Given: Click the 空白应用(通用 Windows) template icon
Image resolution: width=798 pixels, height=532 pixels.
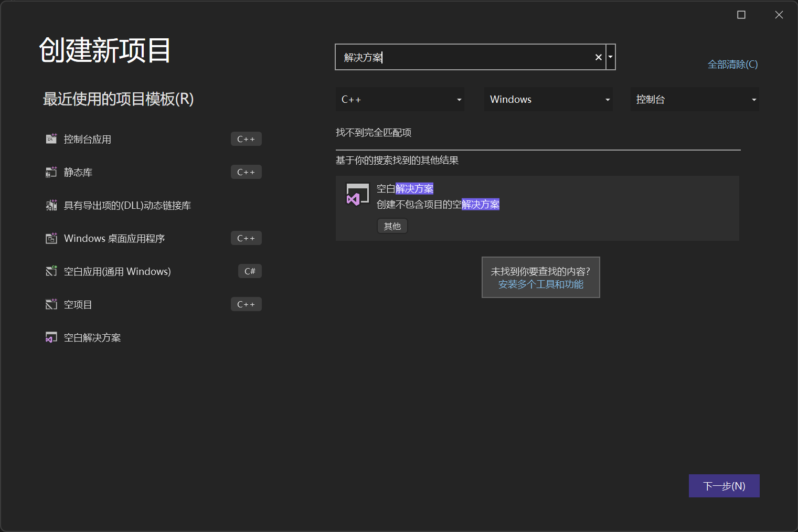Looking at the screenshot, I should pos(51,271).
